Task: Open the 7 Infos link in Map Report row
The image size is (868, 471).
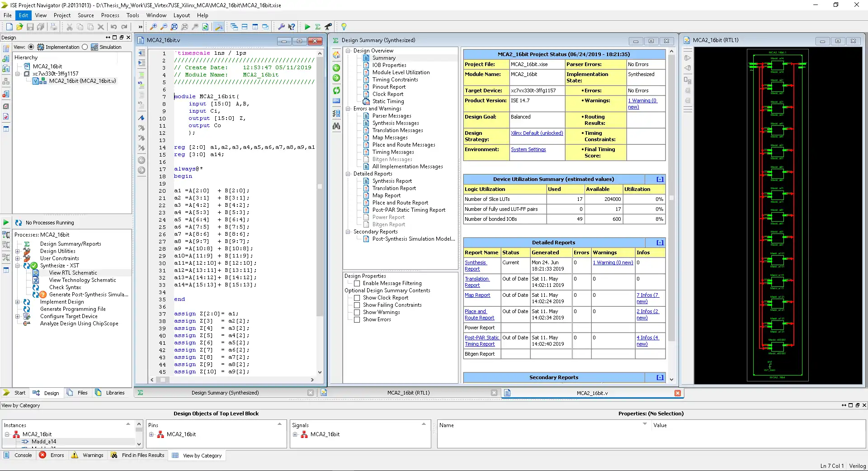Action: coord(647,298)
